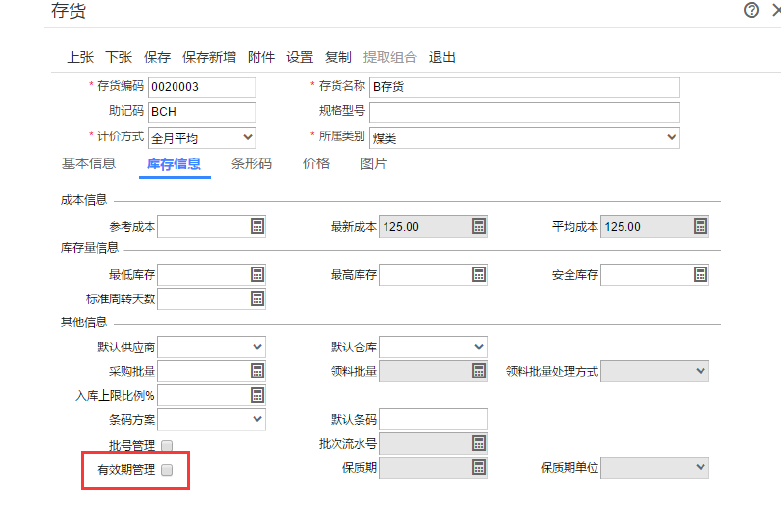Click calculator icon beside 采购批量
Viewport: 782px width, 517px height.
[257, 371]
